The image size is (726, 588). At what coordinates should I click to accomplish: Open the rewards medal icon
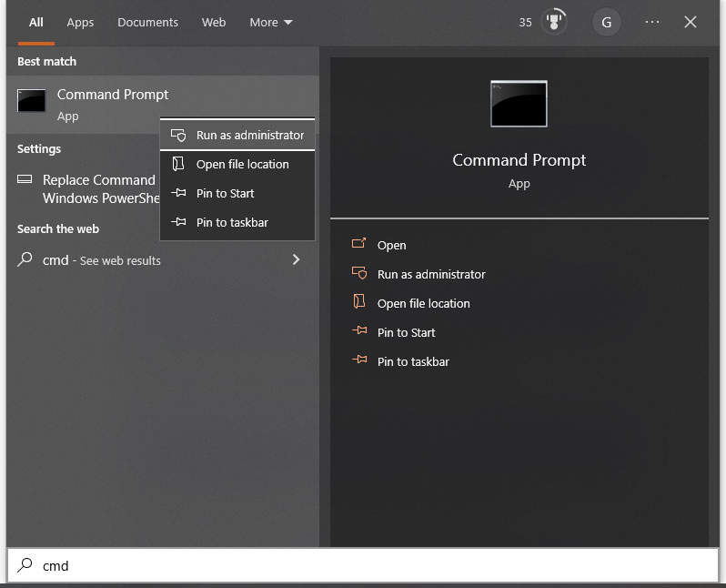pyautogui.click(x=554, y=22)
